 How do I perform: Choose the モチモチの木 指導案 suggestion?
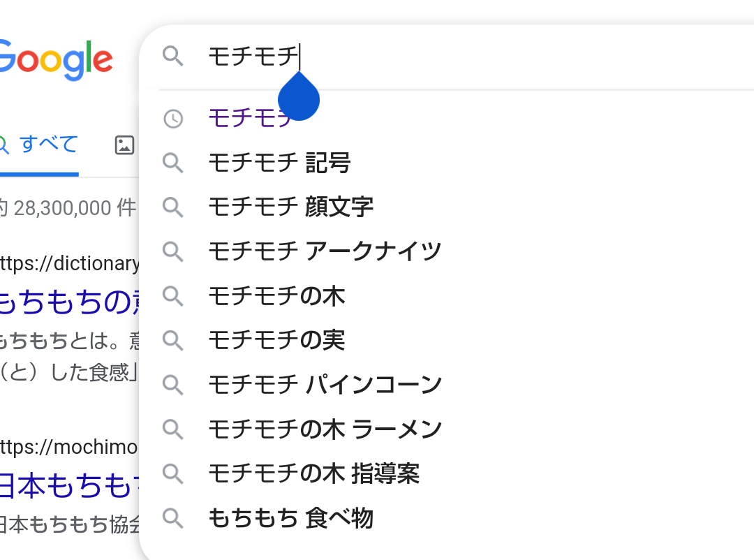pyautogui.click(x=448, y=474)
